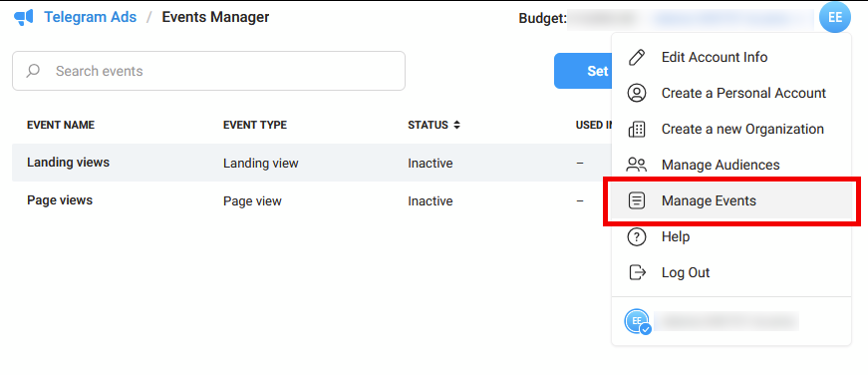This screenshot has height=375, width=868.
Task: Click the person icon for Personal Account
Action: [x=637, y=93]
